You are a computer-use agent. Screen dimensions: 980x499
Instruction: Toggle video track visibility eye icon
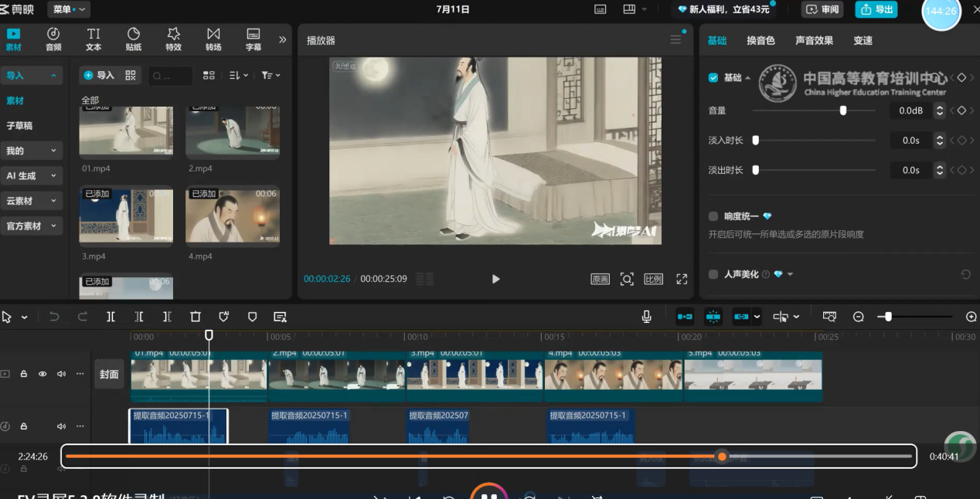(x=43, y=374)
